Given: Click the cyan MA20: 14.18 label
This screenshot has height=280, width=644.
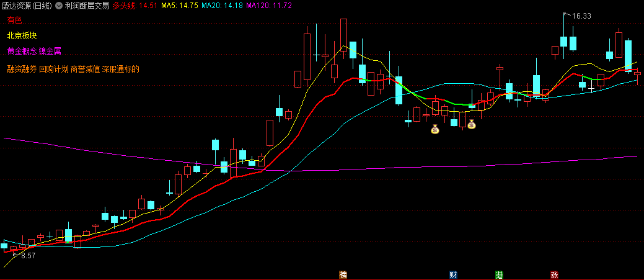Looking at the screenshot, I should [x=223, y=6].
